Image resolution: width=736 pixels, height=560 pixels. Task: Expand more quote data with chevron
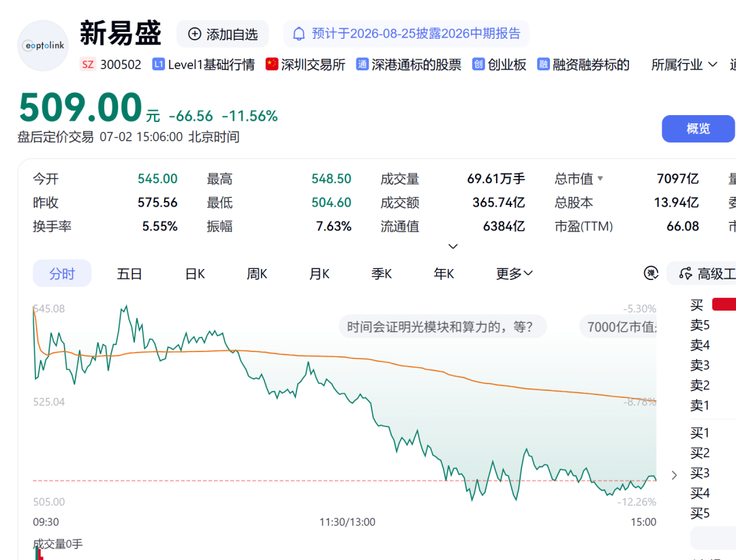click(x=453, y=247)
